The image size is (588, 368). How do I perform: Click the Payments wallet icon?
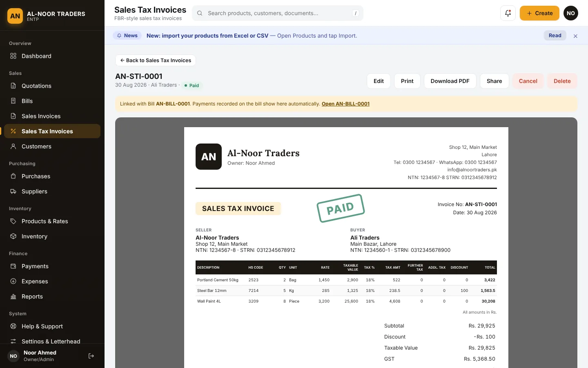tap(13, 266)
